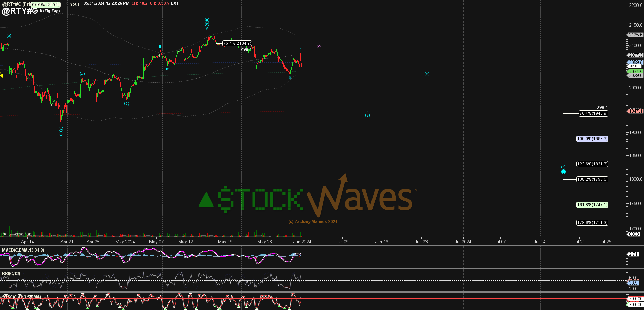This screenshot has width=644, height=310.
Task: Select the 'iv' wave label
Action: tap(167, 69)
